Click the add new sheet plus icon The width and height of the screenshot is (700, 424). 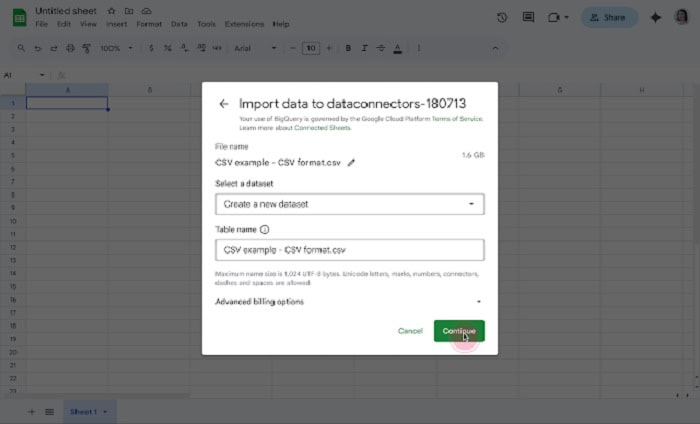pyautogui.click(x=31, y=412)
